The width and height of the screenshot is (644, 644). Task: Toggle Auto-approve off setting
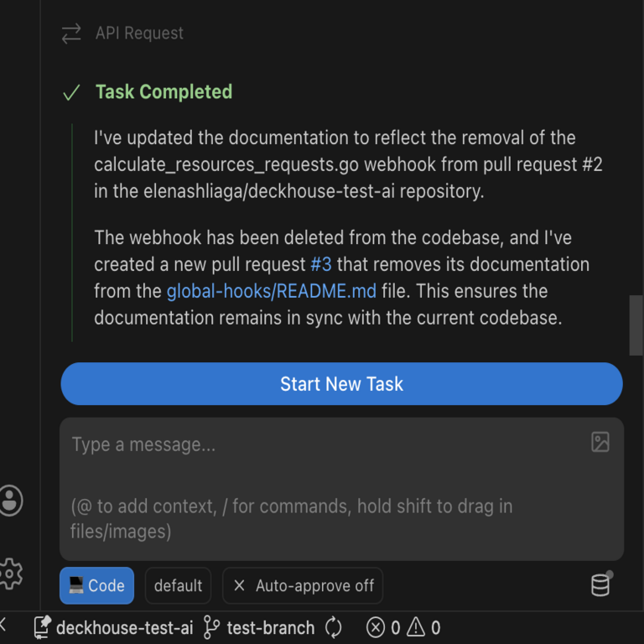303,585
